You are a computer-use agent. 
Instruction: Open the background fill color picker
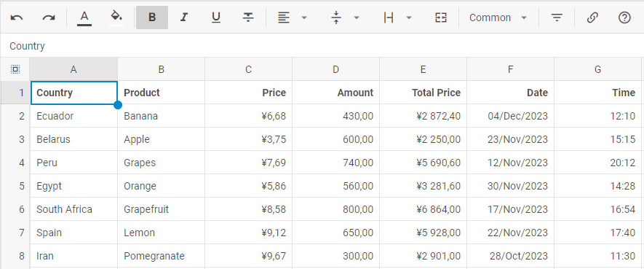pos(116,17)
